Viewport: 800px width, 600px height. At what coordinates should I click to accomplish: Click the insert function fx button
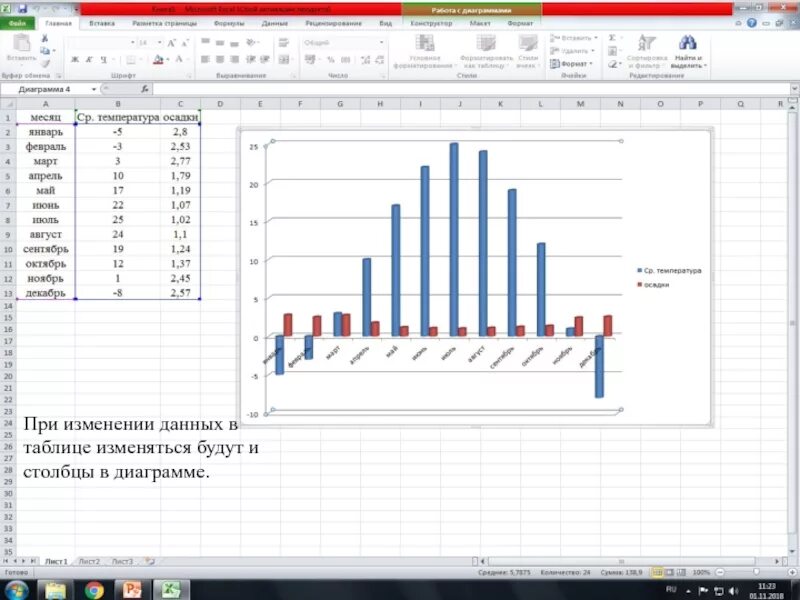[145, 89]
